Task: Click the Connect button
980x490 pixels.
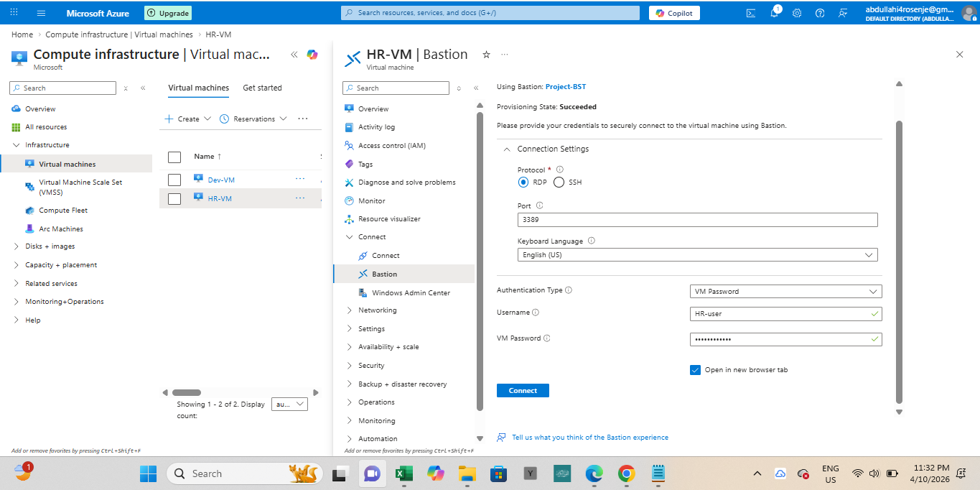Action: (x=523, y=390)
